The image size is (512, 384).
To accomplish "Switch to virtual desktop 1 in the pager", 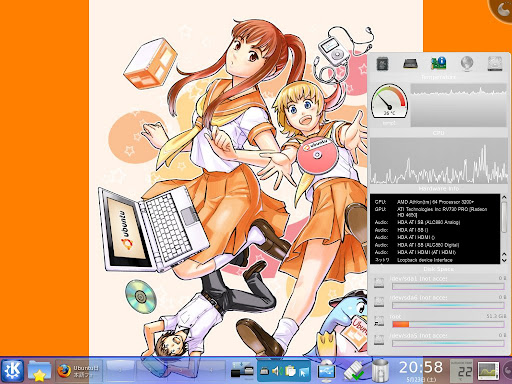I will tap(120, 370).
